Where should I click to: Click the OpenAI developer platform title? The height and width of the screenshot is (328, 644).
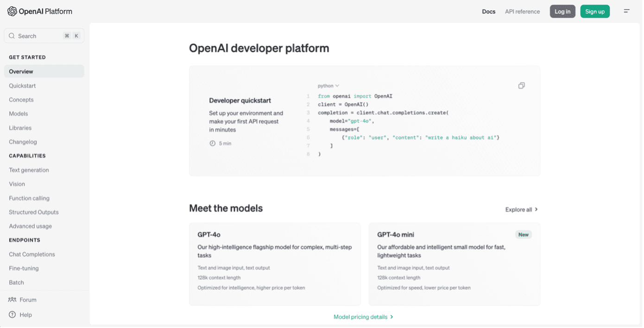[x=259, y=48]
